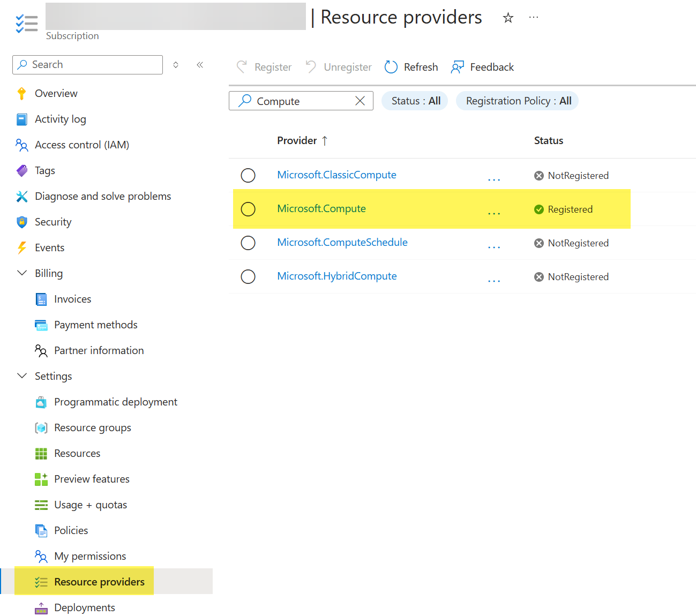Open the Microsoft.HybridCompute link
The width and height of the screenshot is (696, 616).
point(337,276)
